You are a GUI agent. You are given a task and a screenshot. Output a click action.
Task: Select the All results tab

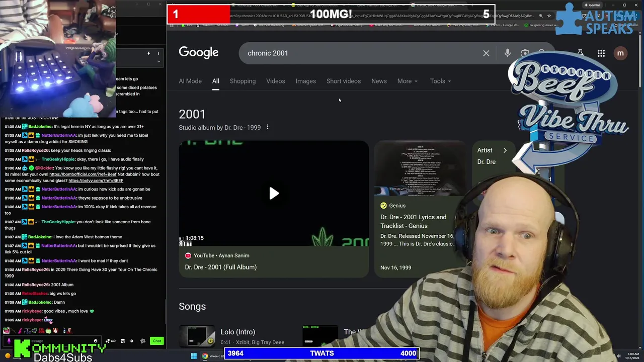tap(215, 81)
